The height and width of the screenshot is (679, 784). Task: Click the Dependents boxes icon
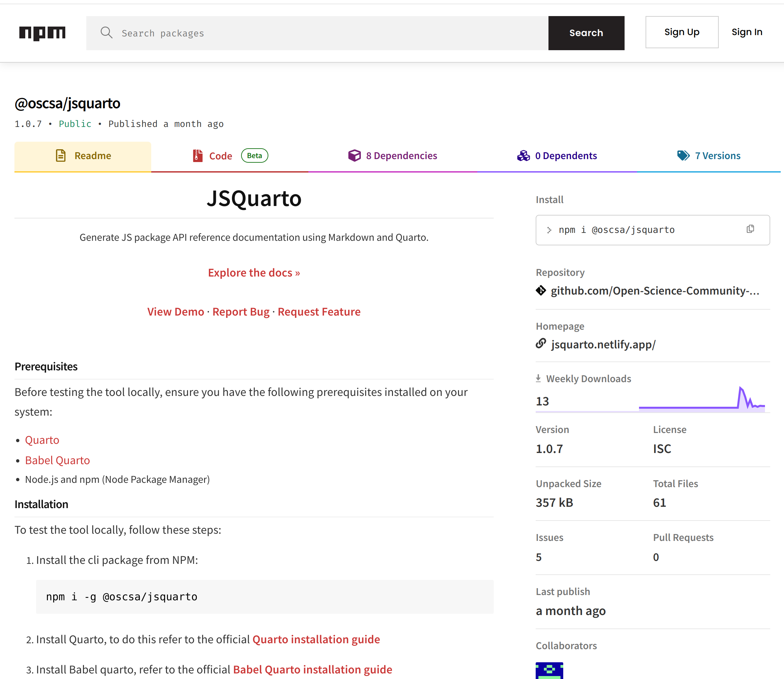pyautogui.click(x=523, y=155)
